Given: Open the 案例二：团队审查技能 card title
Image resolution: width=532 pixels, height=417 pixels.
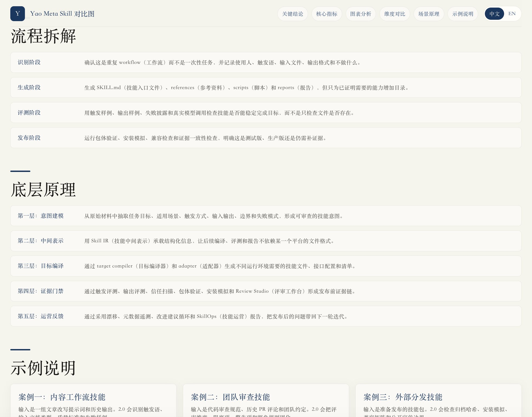Looking at the screenshot, I should [x=231, y=397].
